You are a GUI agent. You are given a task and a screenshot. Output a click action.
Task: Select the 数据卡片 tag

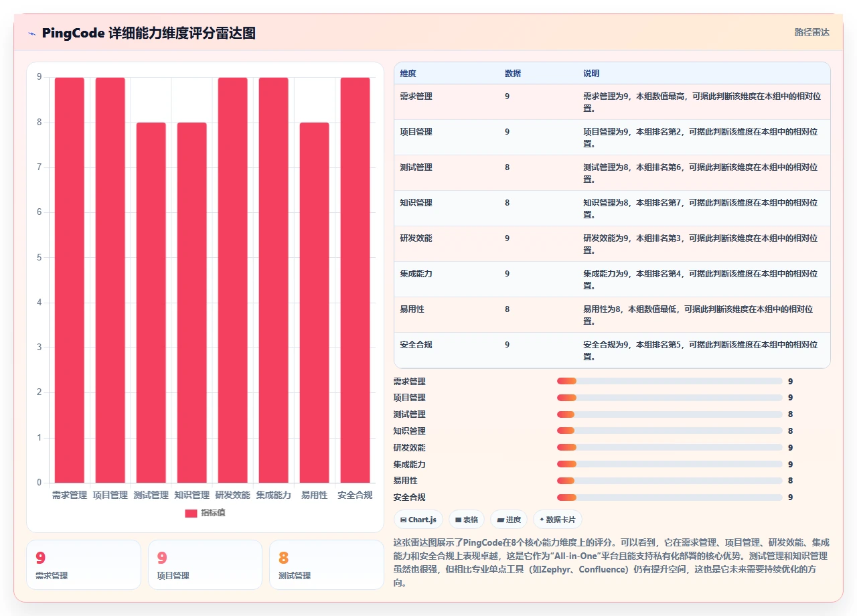pos(558,520)
